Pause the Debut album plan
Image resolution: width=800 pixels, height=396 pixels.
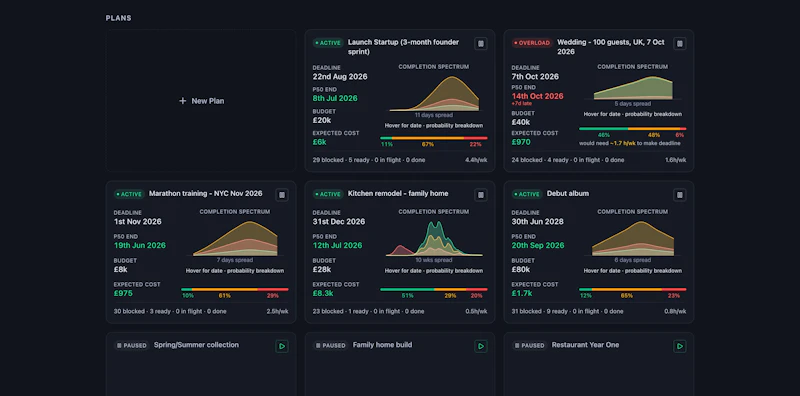pyautogui.click(x=679, y=195)
